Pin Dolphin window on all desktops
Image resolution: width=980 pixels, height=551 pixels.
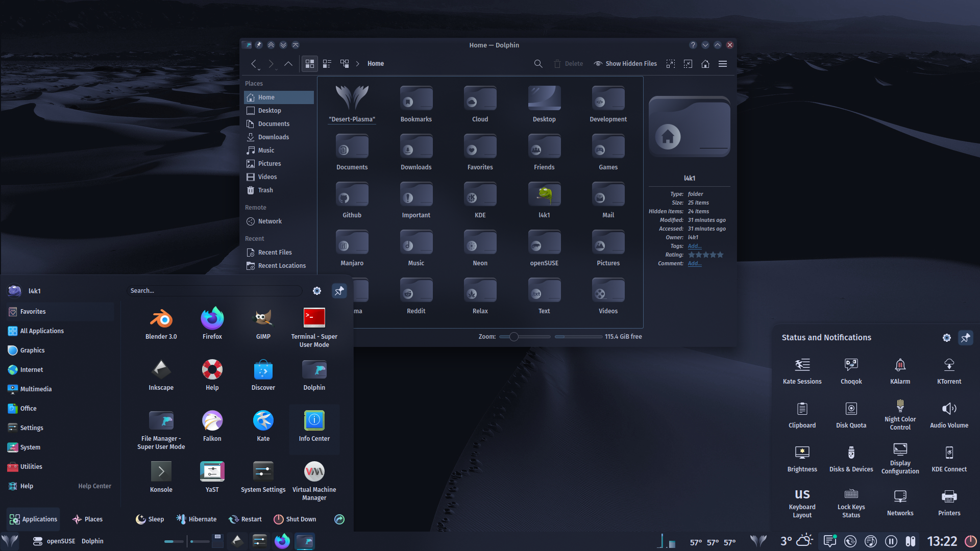[259, 45]
